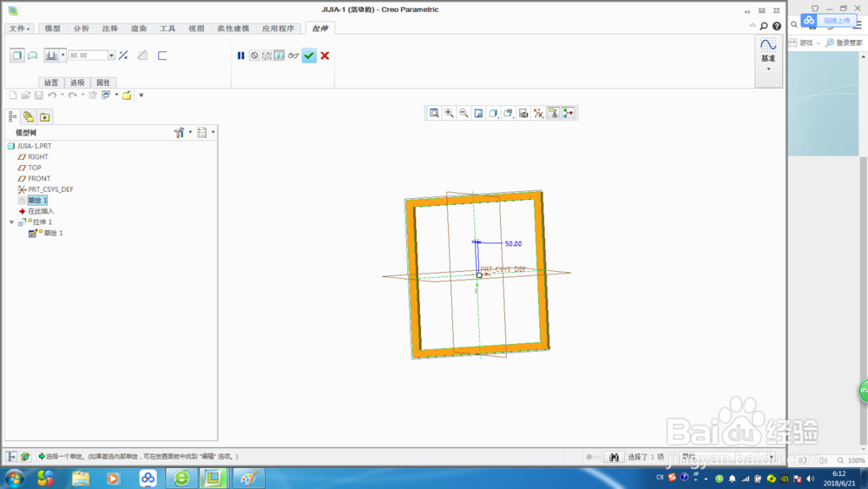Open the quick access toolbar customize arrow
The width and height of the screenshot is (868, 489).
coord(141,96)
